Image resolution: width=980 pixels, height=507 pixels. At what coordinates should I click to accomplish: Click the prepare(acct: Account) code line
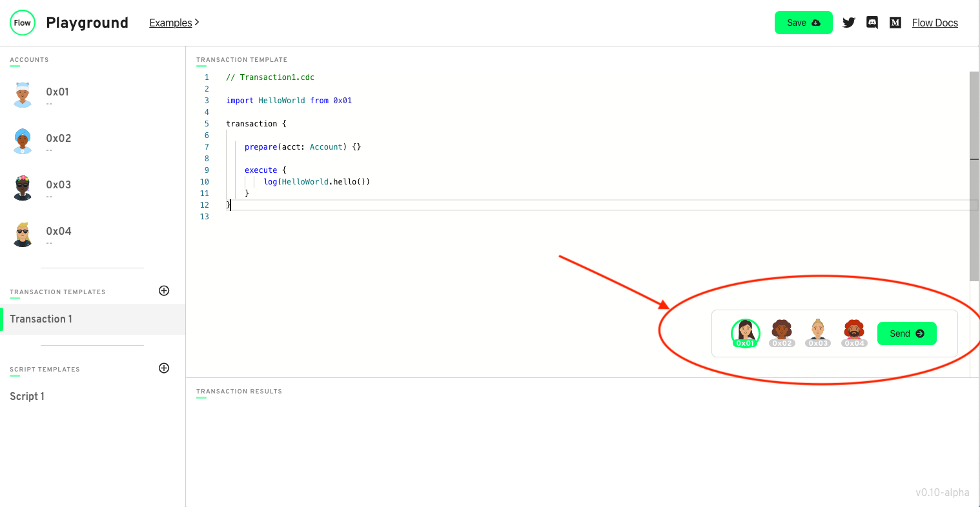(x=303, y=147)
